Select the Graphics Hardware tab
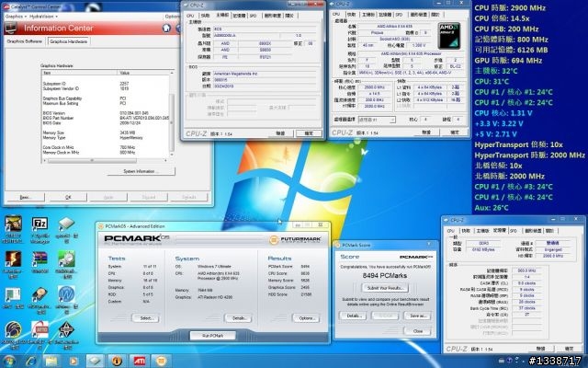 point(69,41)
